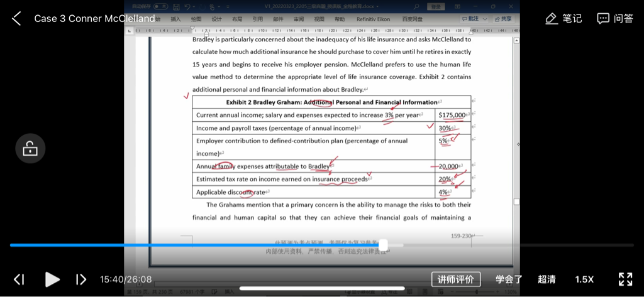Open the 笔记 notes pencil icon
The image size is (644, 297).
[552, 19]
